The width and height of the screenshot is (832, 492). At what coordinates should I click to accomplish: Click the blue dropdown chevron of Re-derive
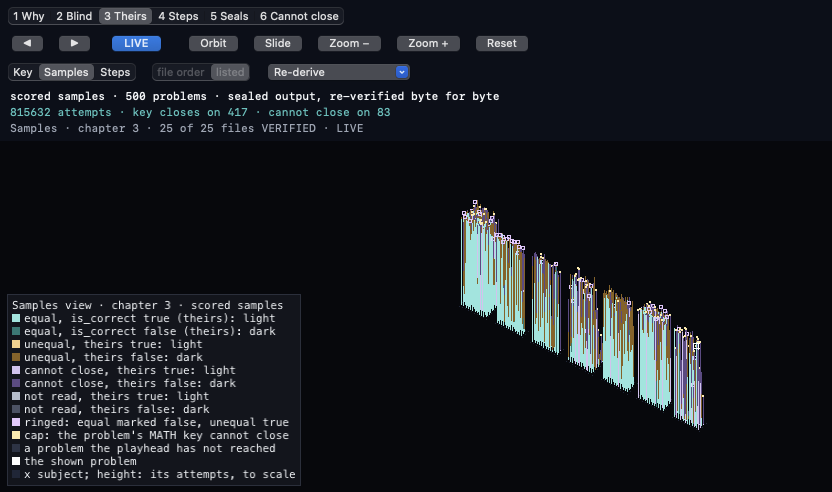[x=402, y=72]
